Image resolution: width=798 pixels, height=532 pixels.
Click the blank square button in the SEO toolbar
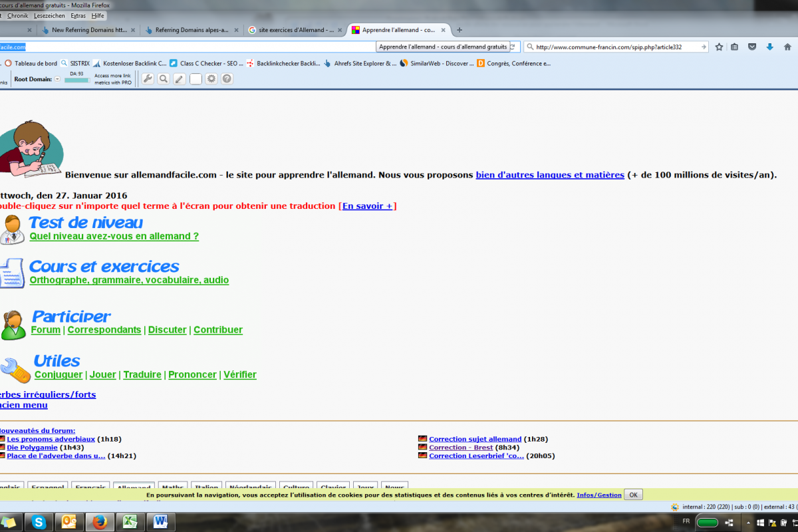(196, 79)
